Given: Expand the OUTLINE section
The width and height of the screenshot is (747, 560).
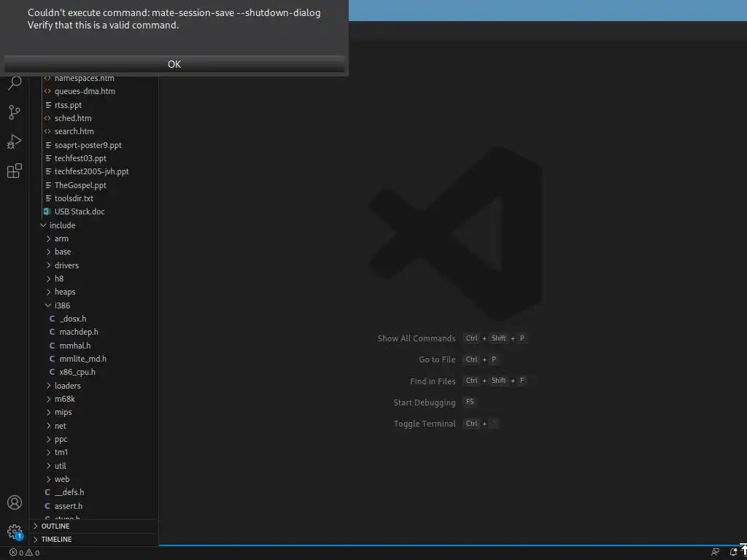Looking at the screenshot, I should pos(94,526).
